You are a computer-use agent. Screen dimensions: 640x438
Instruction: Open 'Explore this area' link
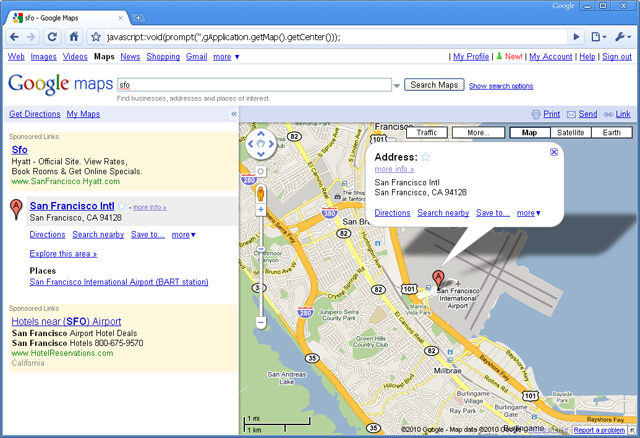(63, 253)
